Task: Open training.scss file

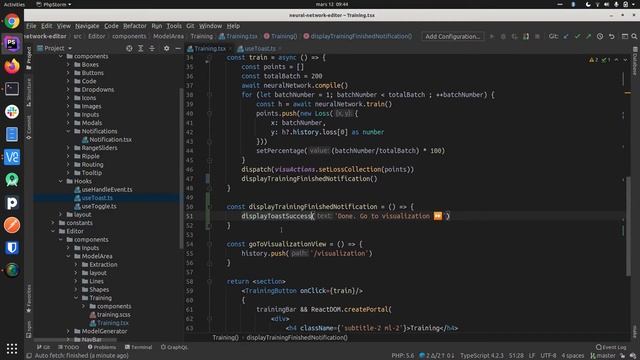Action: [x=110, y=314]
